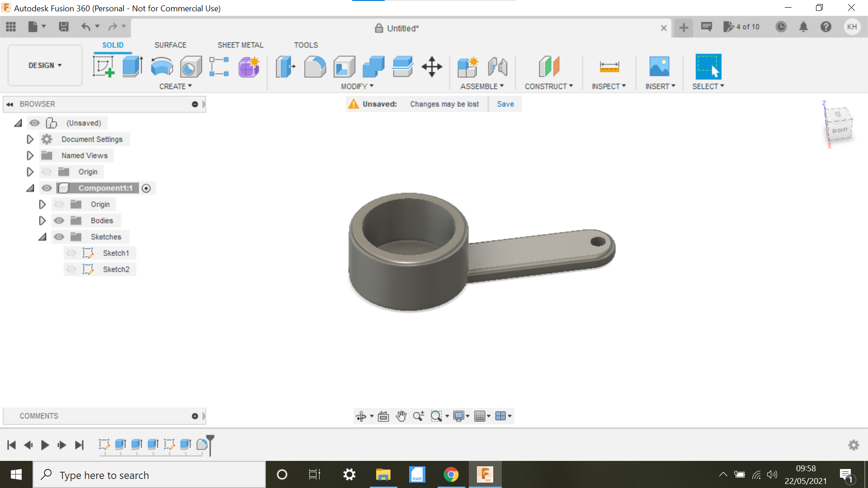The width and height of the screenshot is (868, 488).
Task: Open the Surface ribbon tab
Action: [170, 45]
